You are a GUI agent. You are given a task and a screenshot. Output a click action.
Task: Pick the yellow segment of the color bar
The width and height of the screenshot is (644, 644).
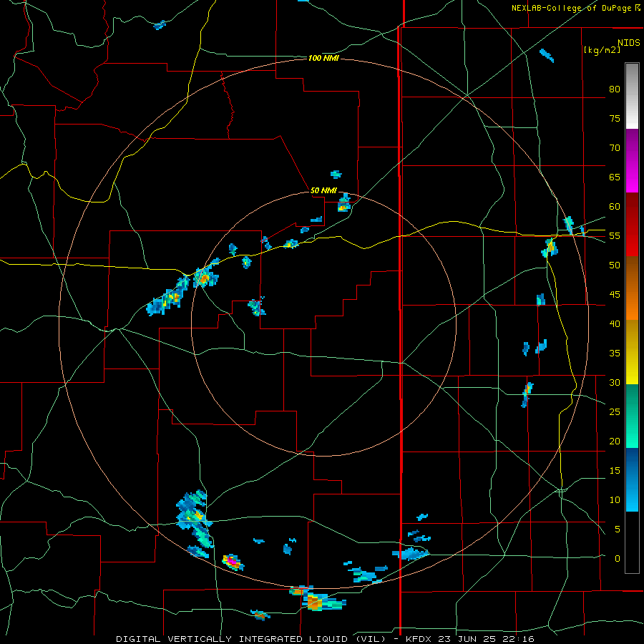click(x=632, y=352)
